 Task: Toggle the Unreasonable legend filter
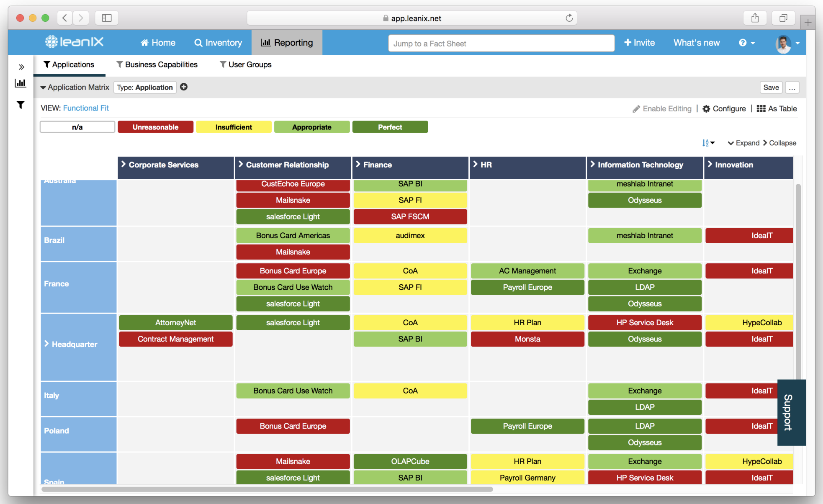tap(155, 127)
